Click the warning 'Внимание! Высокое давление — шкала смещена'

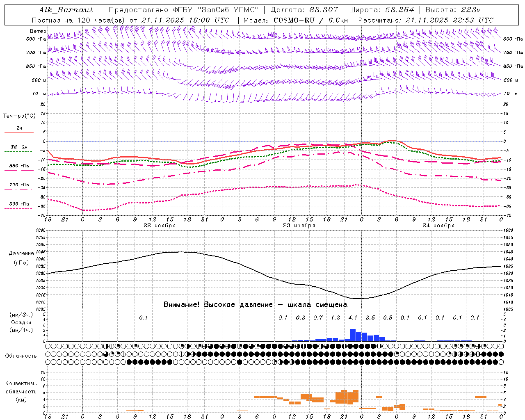[x=256, y=305]
